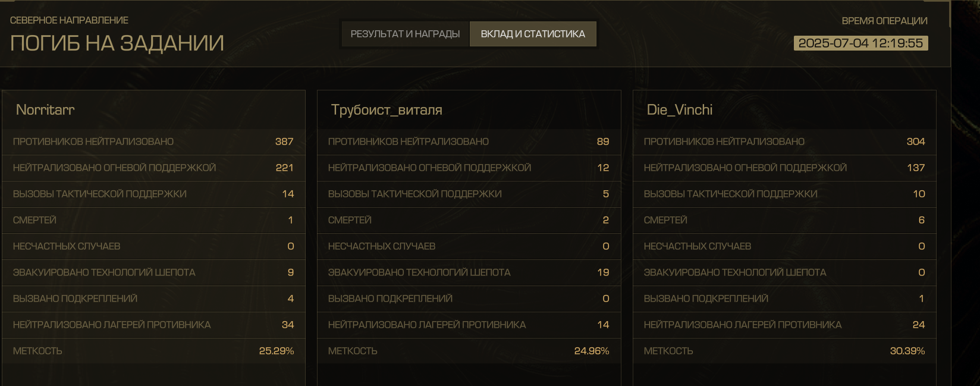Switch to the Результат и награды tab
This screenshot has height=386, width=980.
pos(405,34)
